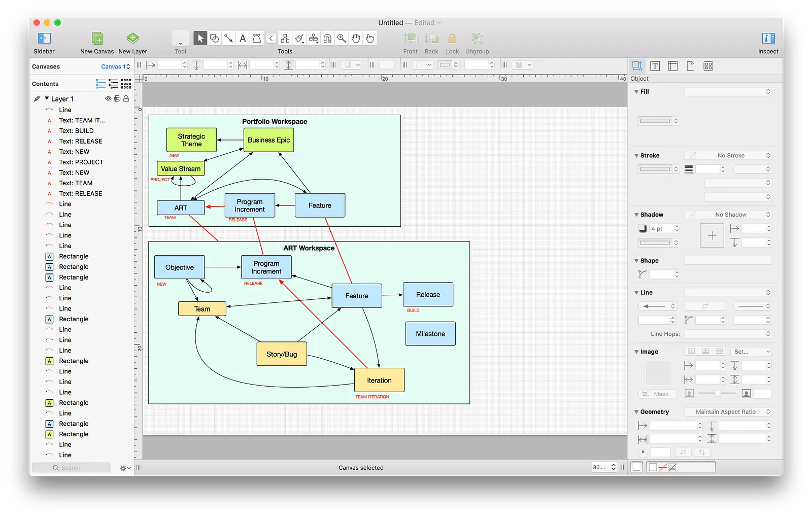
Task: Switch to the Type inspector tab
Action: [655, 66]
